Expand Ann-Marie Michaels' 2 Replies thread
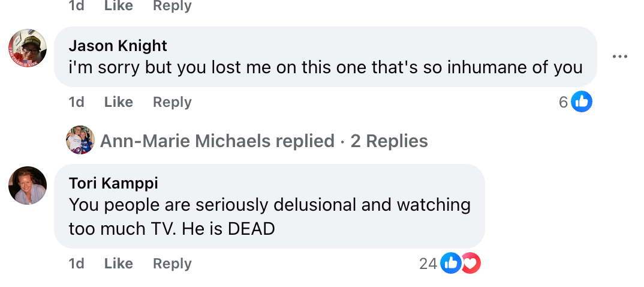The width and height of the screenshot is (644, 287). (x=264, y=141)
